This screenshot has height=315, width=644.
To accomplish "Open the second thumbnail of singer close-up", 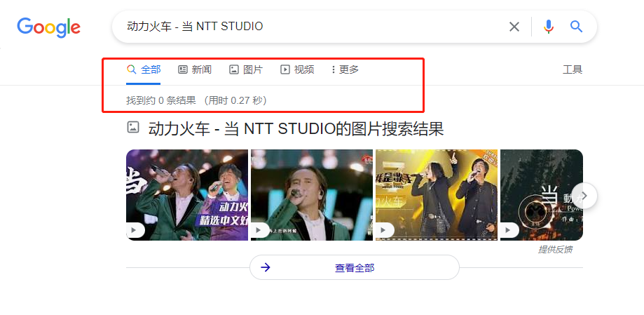I will tap(312, 195).
